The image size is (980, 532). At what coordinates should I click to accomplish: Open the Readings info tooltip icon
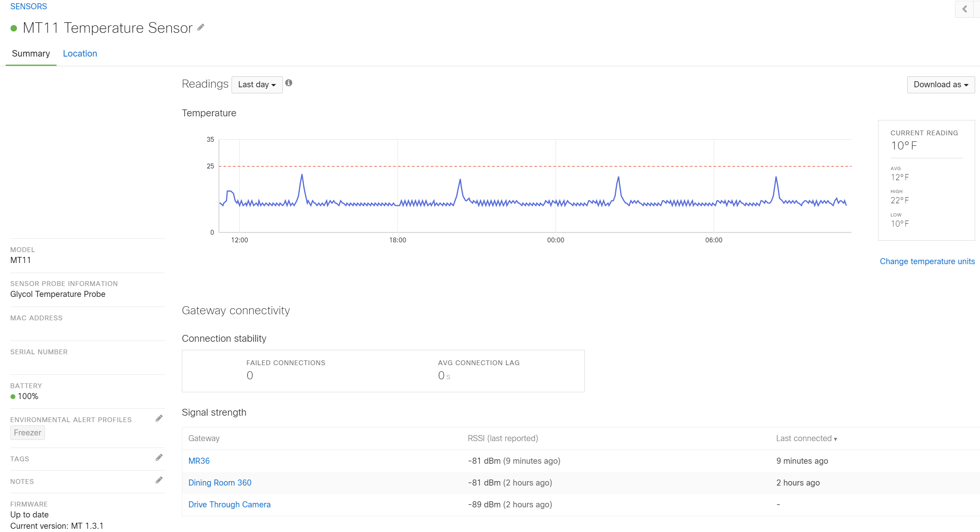[x=289, y=82]
